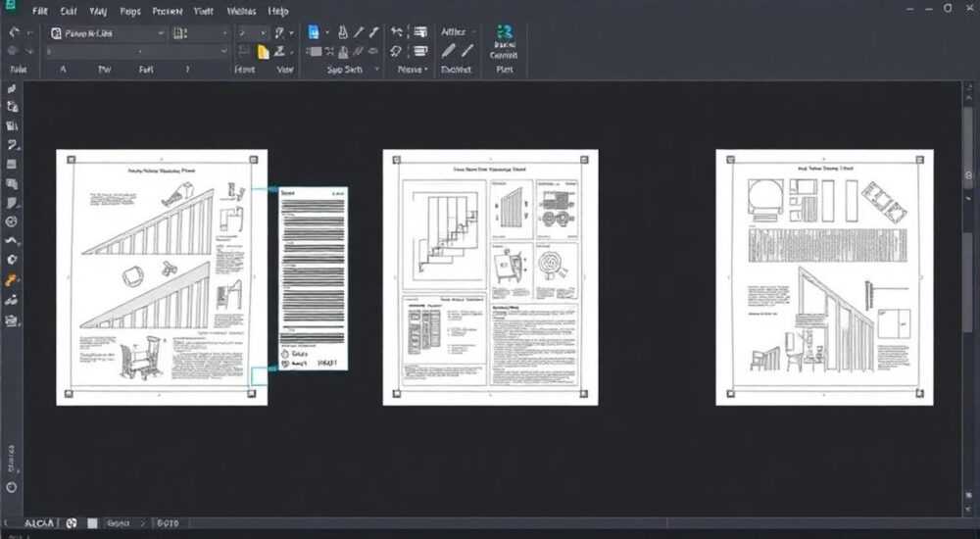The image size is (980, 539).
Task: Click the vertical scrollbar on the right edge
Action: tap(969, 299)
